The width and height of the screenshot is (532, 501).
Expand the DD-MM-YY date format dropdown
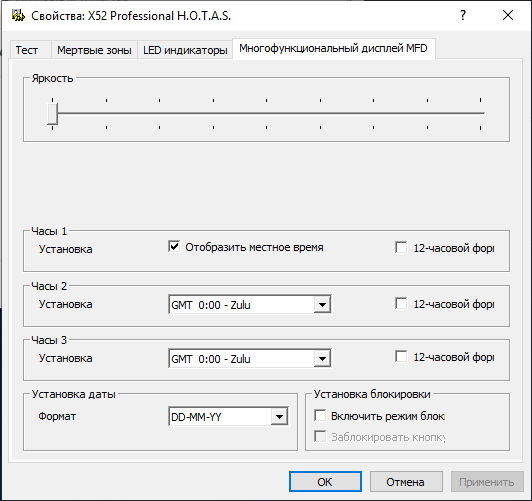point(279,416)
